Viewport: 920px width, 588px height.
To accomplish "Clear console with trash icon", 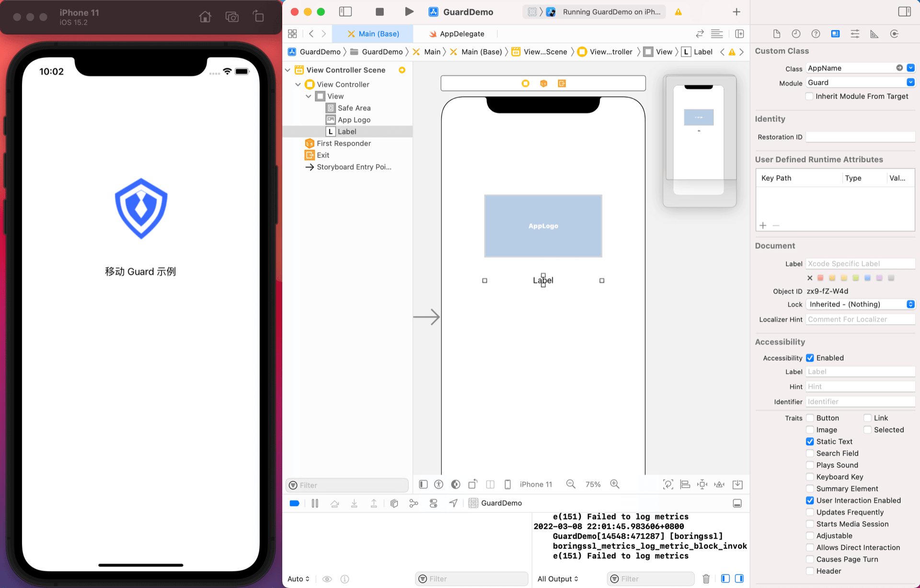I will pos(706,579).
